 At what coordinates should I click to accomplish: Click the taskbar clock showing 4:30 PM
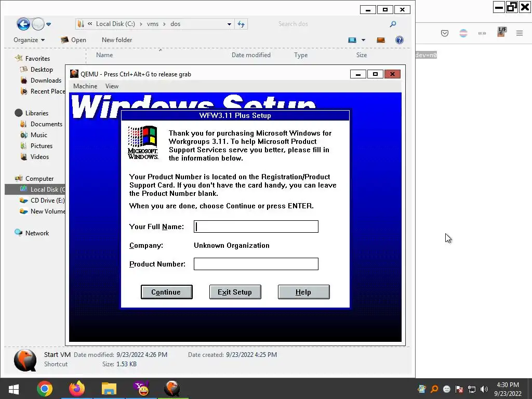(x=508, y=389)
